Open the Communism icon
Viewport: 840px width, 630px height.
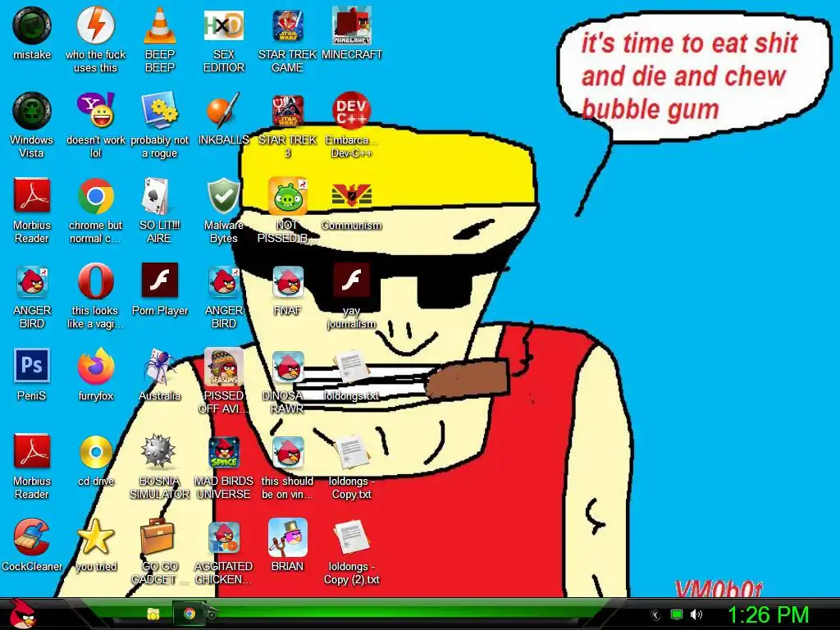pyautogui.click(x=351, y=197)
